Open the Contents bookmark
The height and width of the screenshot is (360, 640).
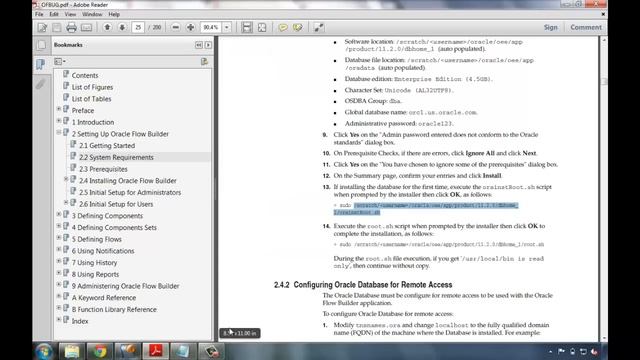(x=85, y=76)
